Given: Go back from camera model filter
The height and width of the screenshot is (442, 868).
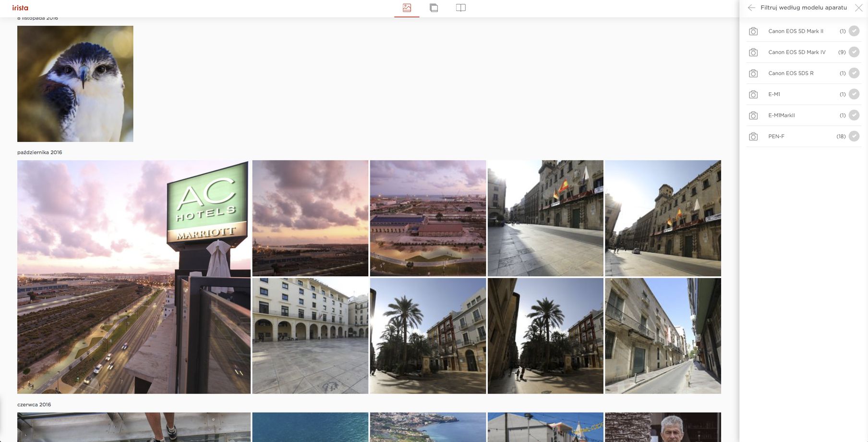Looking at the screenshot, I should [751, 8].
